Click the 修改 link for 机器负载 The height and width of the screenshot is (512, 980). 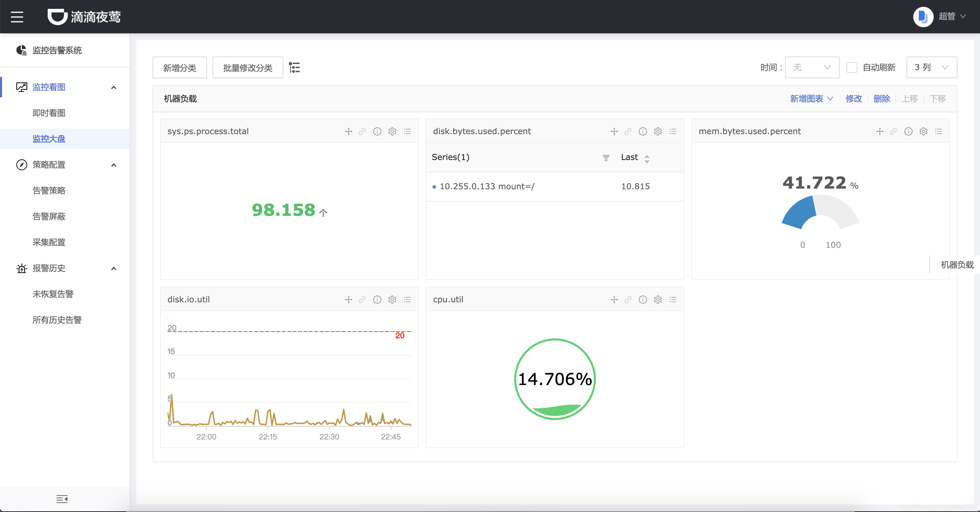(x=854, y=99)
